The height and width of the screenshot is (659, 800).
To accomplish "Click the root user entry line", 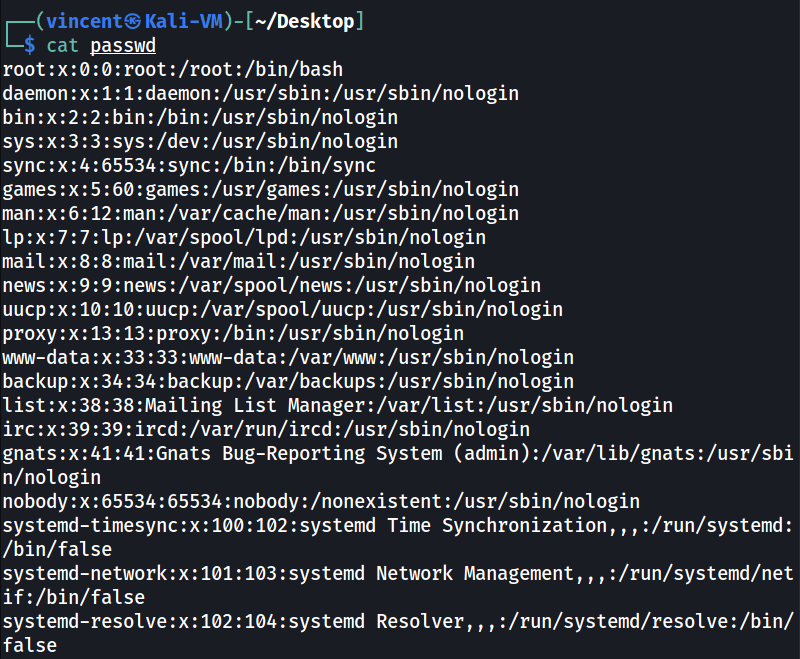I will [172, 69].
